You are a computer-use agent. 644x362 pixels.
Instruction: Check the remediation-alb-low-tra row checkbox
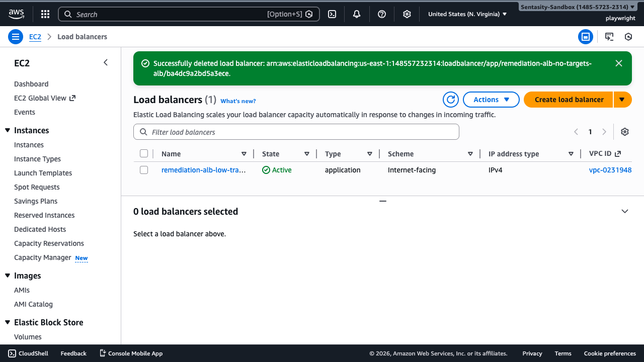click(x=144, y=170)
